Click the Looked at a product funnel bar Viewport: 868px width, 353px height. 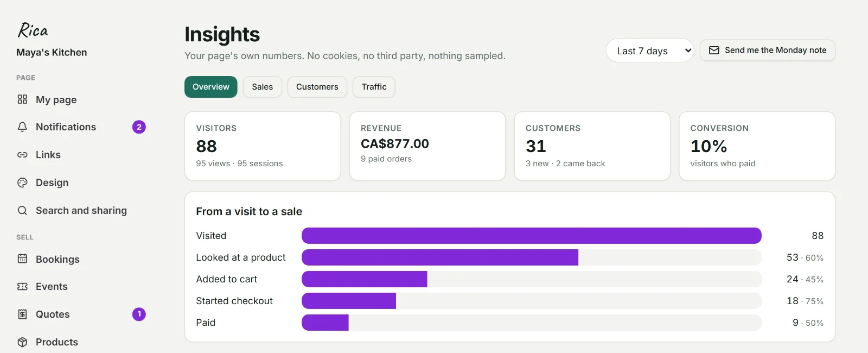pos(532,257)
